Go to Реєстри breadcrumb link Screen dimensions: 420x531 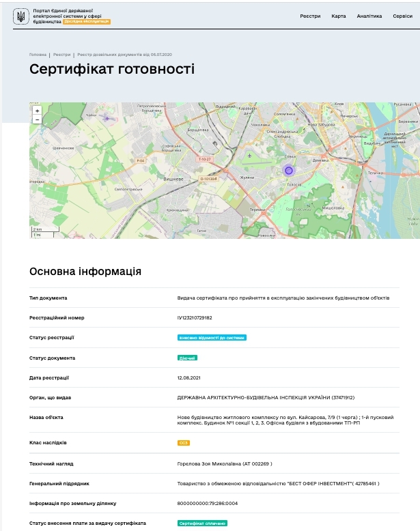(61, 55)
